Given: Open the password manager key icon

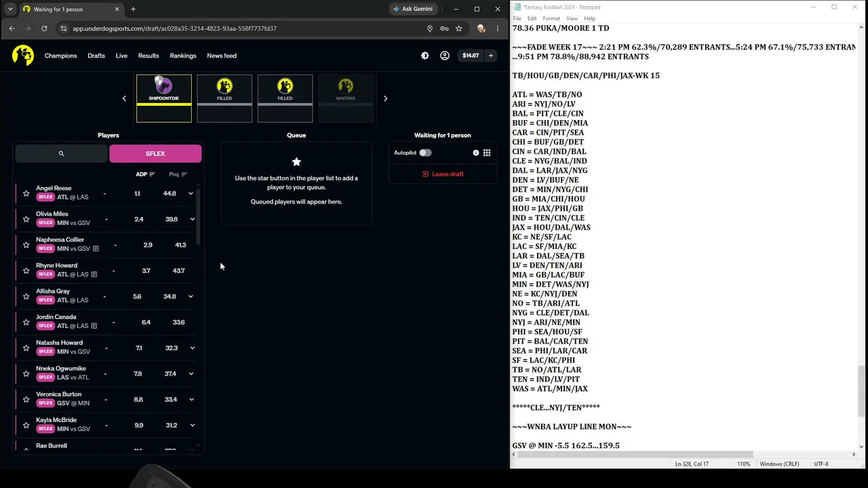Looking at the screenshot, I should [x=444, y=28].
